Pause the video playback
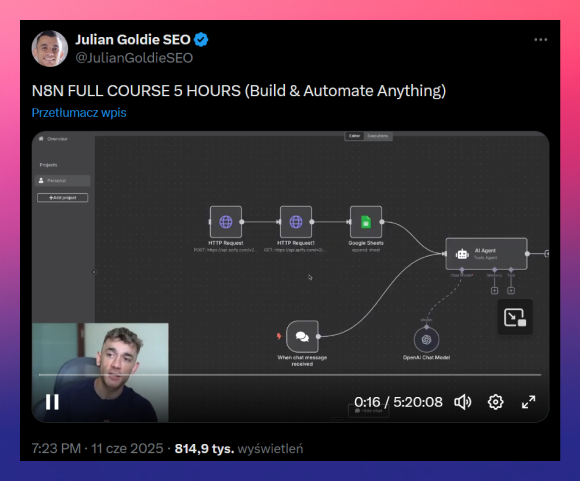The image size is (580, 481). pos(52,402)
